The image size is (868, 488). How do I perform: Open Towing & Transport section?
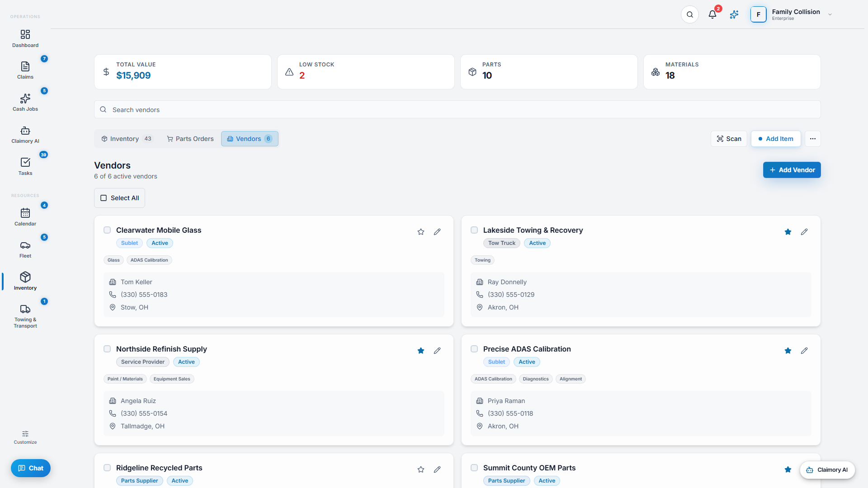tap(25, 316)
